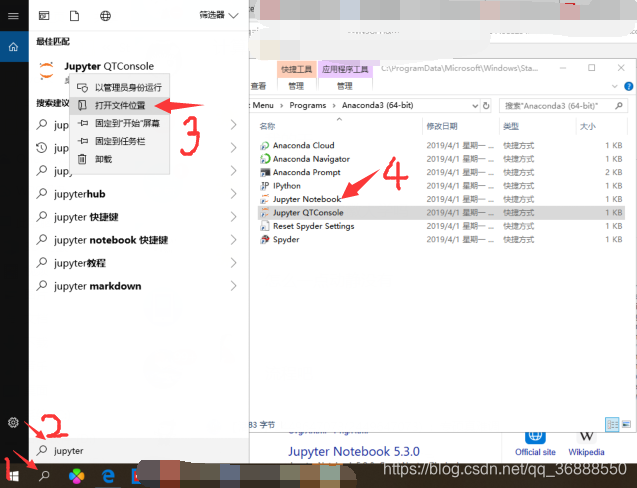Choose 固定到任务栏 from context menu
Screen dimensions: 637x488
(119, 141)
